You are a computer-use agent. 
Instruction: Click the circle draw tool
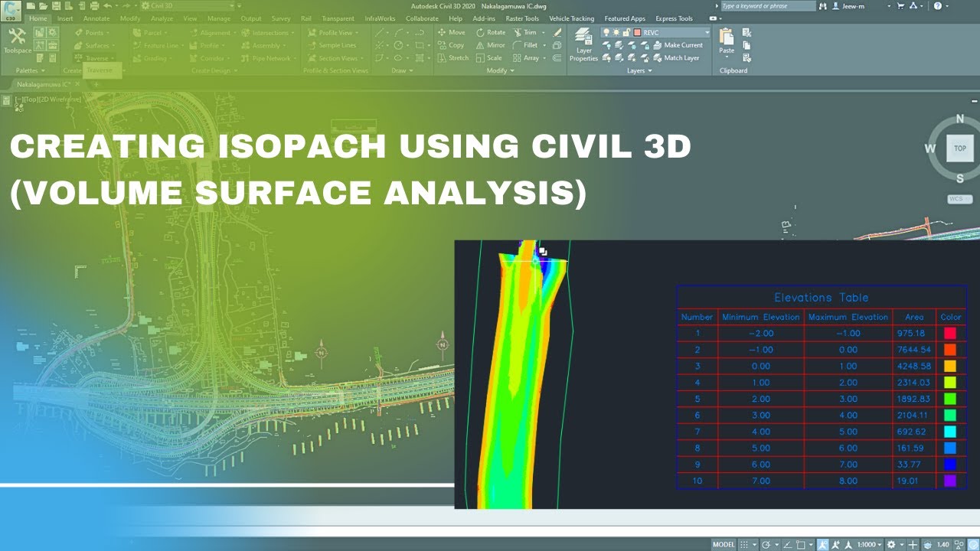398,45
